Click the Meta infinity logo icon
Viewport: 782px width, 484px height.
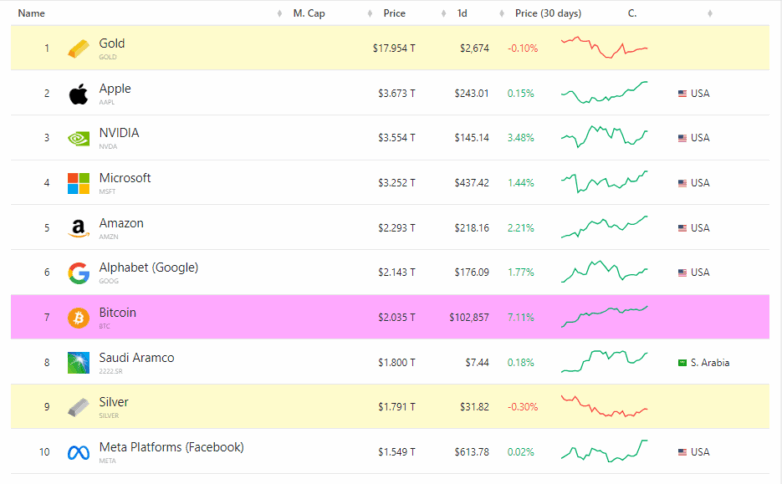pyautogui.click(x=78, y=453)
